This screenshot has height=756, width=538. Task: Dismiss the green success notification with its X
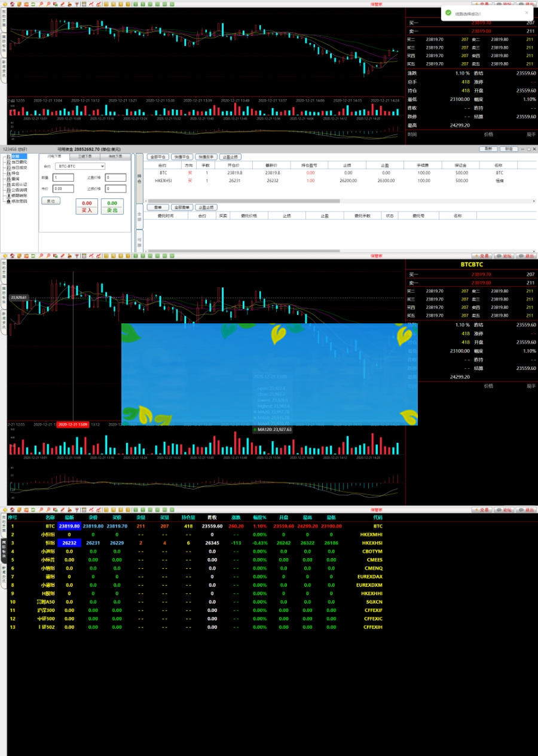(x=527, y=12)
